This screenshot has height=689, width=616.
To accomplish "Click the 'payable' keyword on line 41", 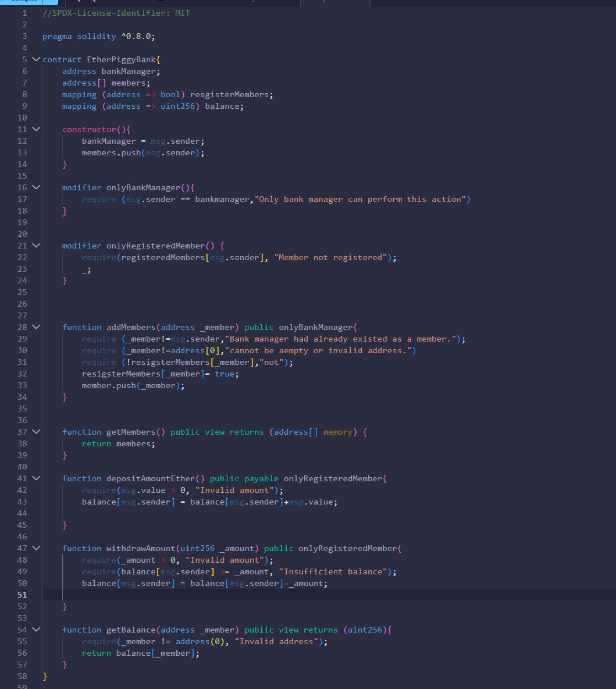I will (261, 479).
